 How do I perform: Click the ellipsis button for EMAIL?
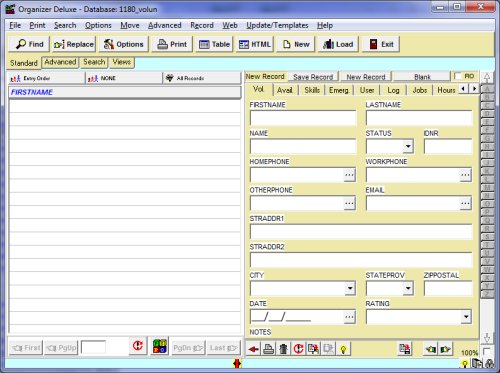pyautogui.click(x=465, y=203)
